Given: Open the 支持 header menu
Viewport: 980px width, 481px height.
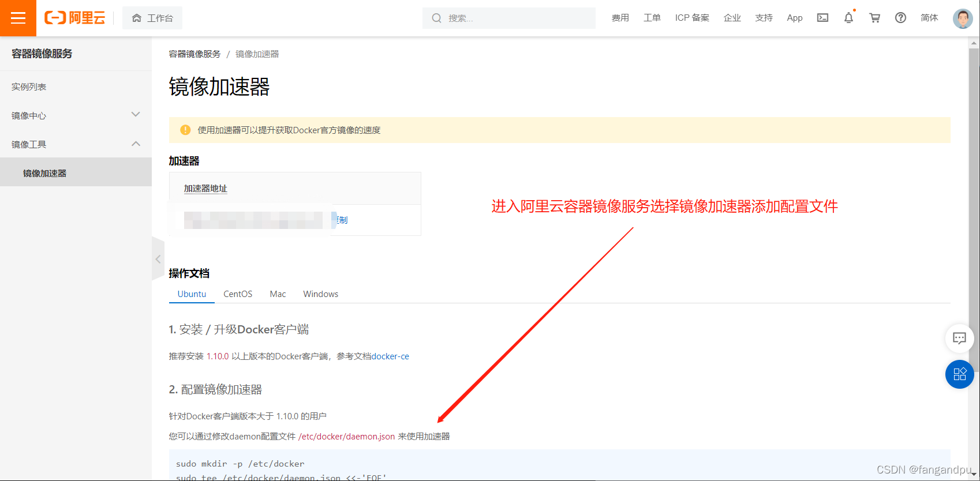Looking at the screenshot, I should [x=764, y=18].
